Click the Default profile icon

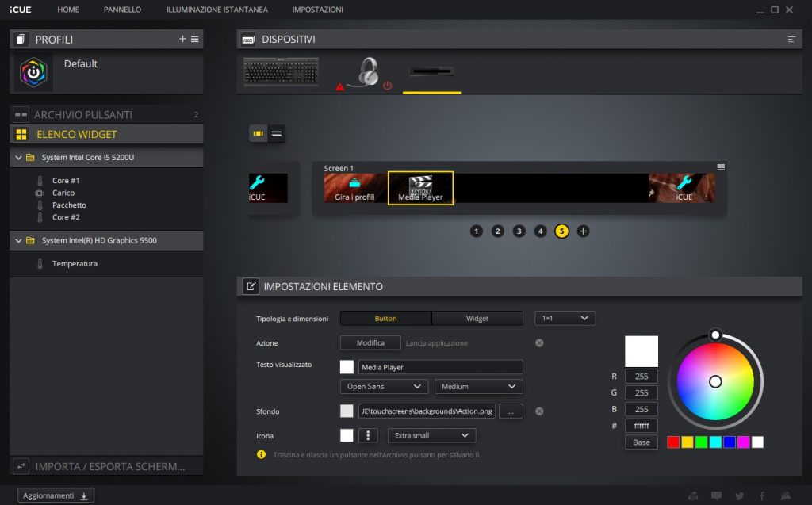click(33, 72)
